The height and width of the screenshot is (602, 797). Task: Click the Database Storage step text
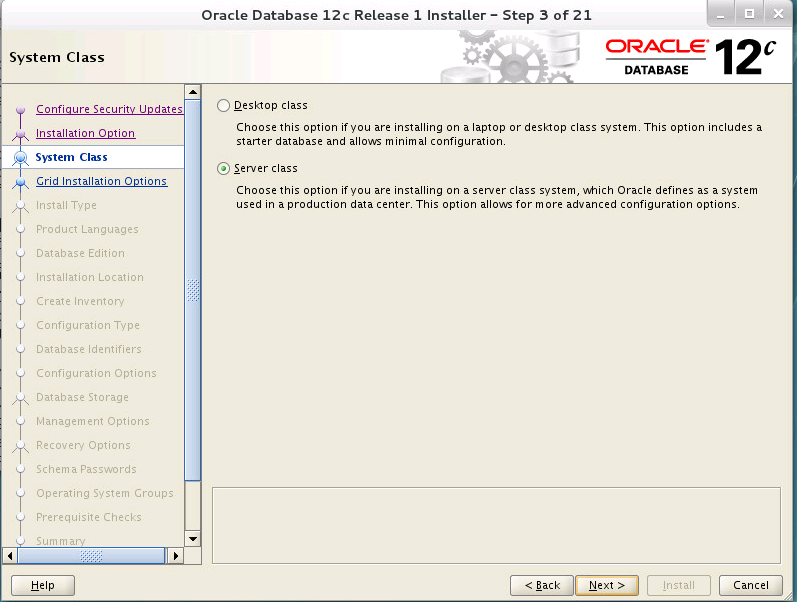click(x=82, y=397)
